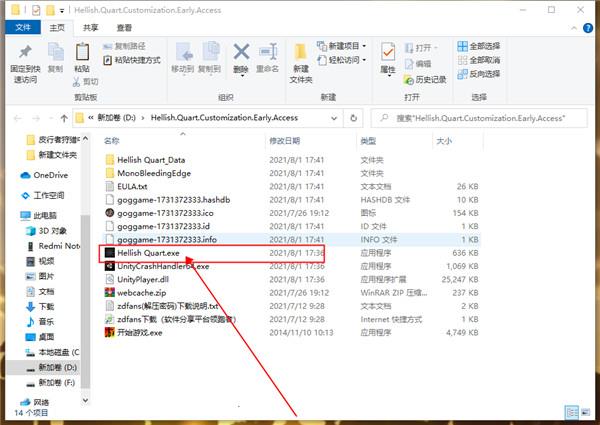
Task: Click the Back navigation arrow
Action: coord(17,119)
